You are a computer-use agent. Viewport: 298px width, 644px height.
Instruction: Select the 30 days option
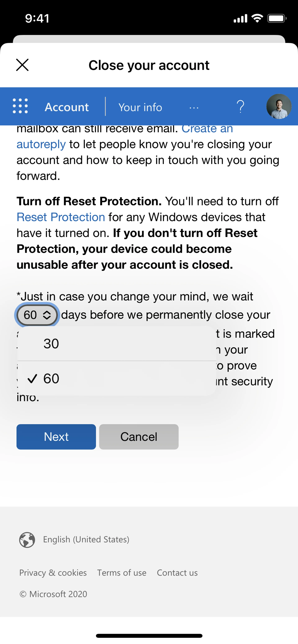(x=117, y=343)
